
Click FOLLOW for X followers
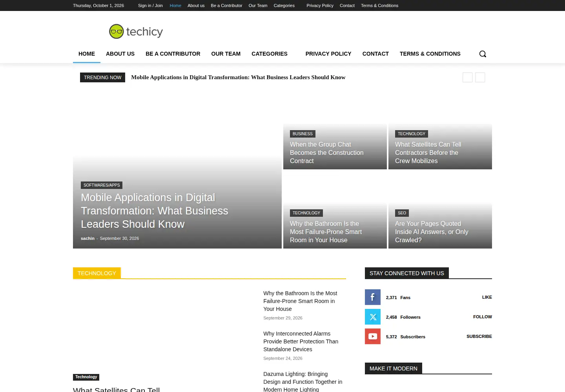point(482,317)
